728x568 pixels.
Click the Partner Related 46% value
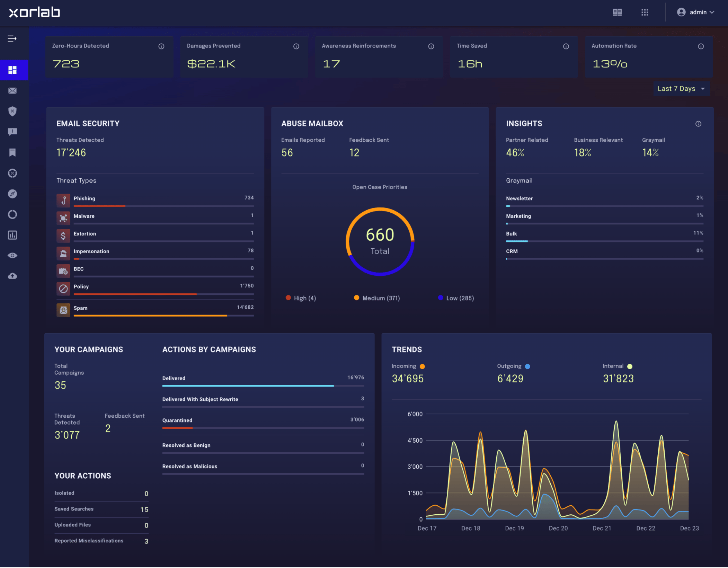coord(515,153)
